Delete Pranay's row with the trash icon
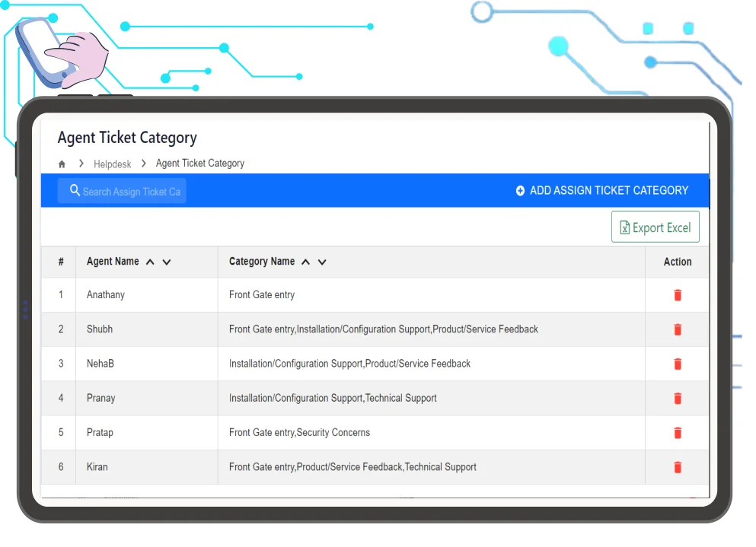The height and width of the screenshot is (547, 756). point(677,398)
